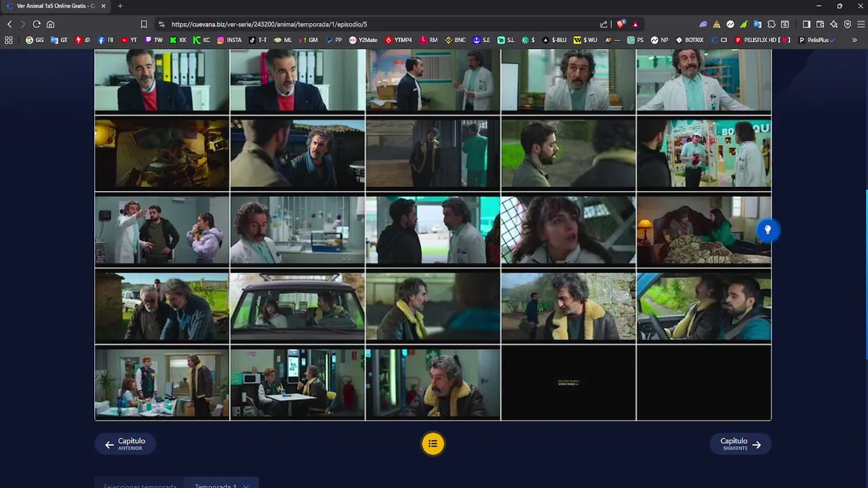
Task: Click the translate extension icon in toolbar
Action: click(757, 24)
